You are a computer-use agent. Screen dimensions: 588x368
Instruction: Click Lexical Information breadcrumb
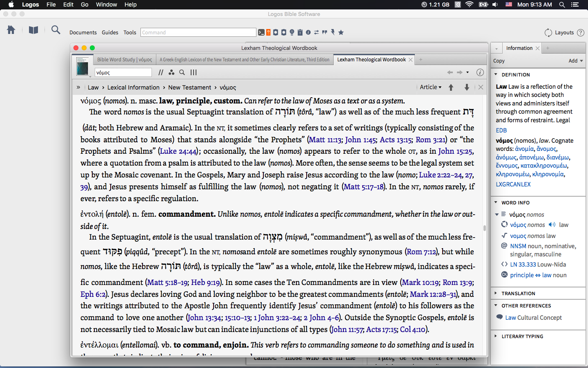click(134, 87)
